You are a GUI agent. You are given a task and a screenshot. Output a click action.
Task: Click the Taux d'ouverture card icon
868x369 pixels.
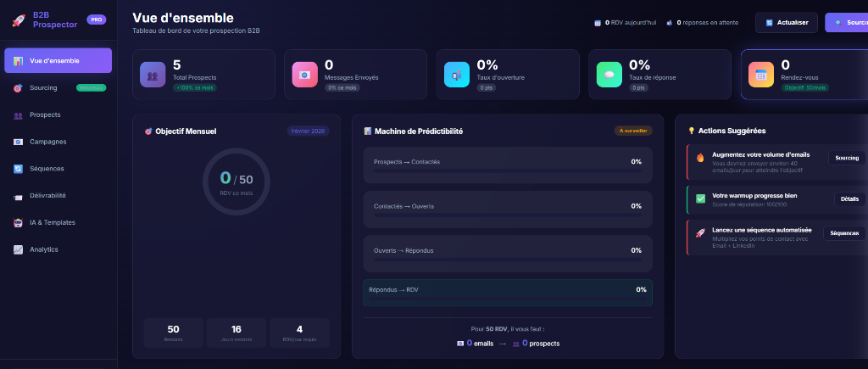click(457, 75)
